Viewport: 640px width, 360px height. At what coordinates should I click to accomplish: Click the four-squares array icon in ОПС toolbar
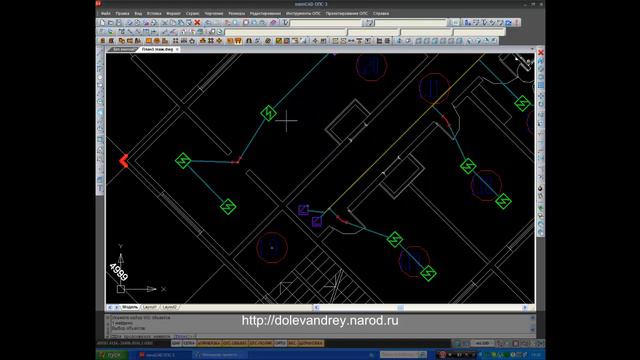pyautogui.click(x=176, y=41)
